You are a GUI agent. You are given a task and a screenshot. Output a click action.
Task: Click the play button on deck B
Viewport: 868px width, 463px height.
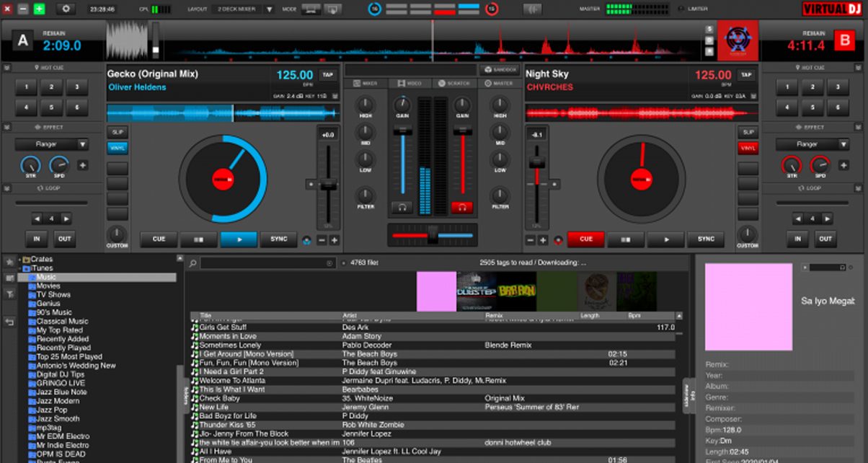666,239
